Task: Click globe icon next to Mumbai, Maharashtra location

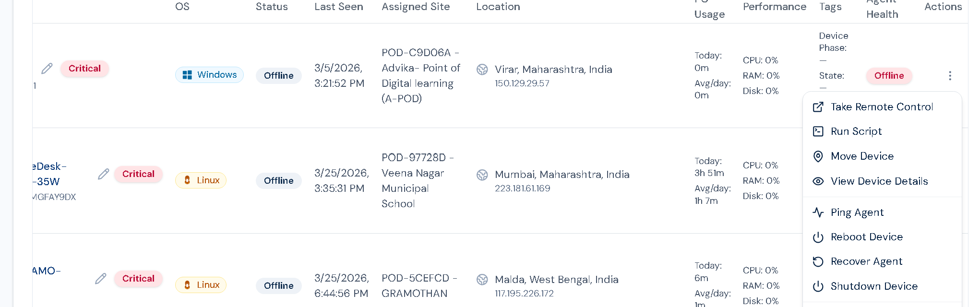Action: (x=482, y=175)
